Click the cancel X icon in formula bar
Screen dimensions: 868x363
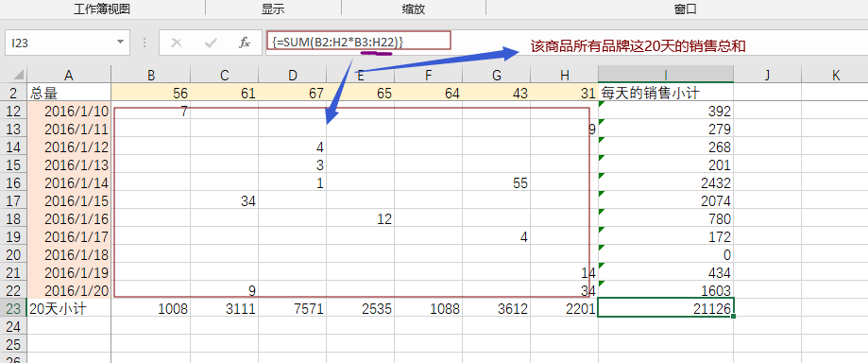(177, 43)
